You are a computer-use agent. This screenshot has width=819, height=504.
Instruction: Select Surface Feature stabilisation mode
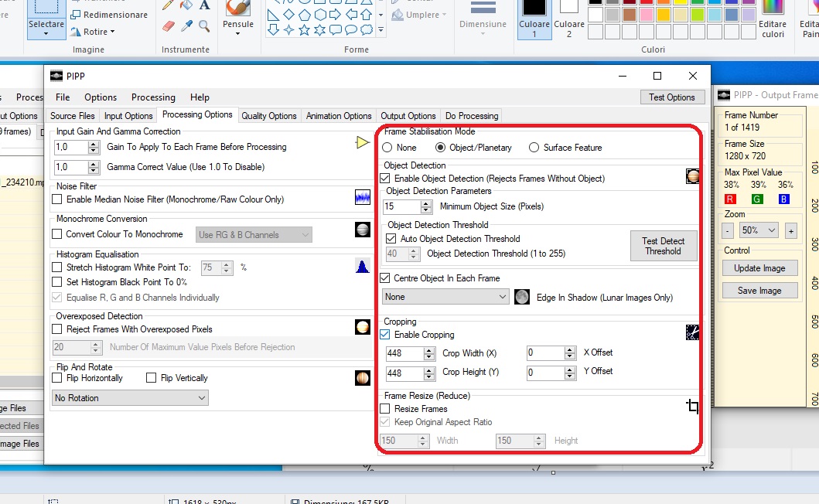click(x=534, y=148)
